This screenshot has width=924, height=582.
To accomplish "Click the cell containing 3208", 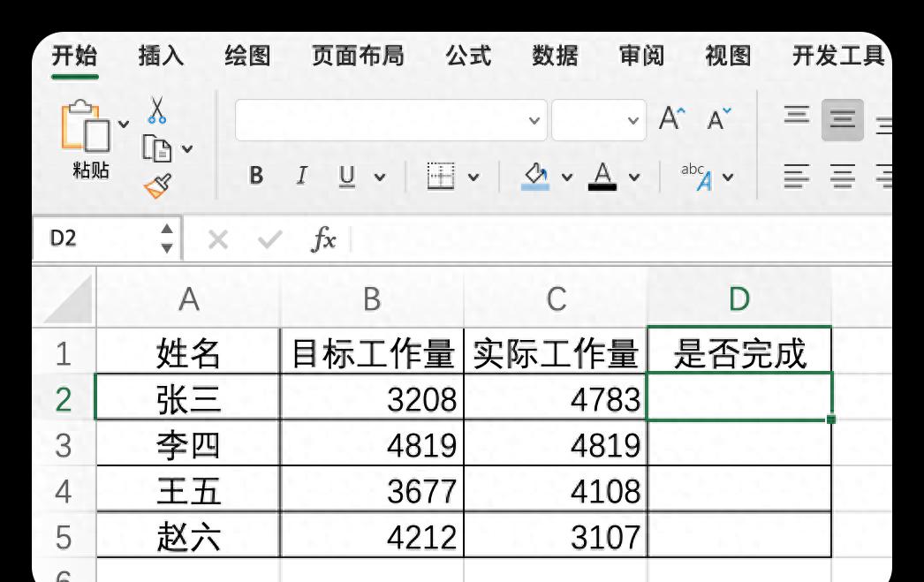I will coord(372,397).
